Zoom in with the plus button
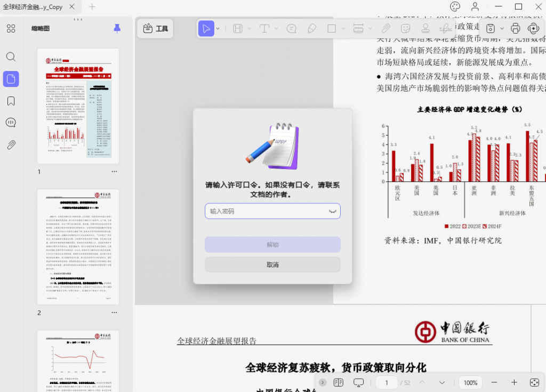Image resolution: width=546 pixels, height=392 pixels. 514,382
